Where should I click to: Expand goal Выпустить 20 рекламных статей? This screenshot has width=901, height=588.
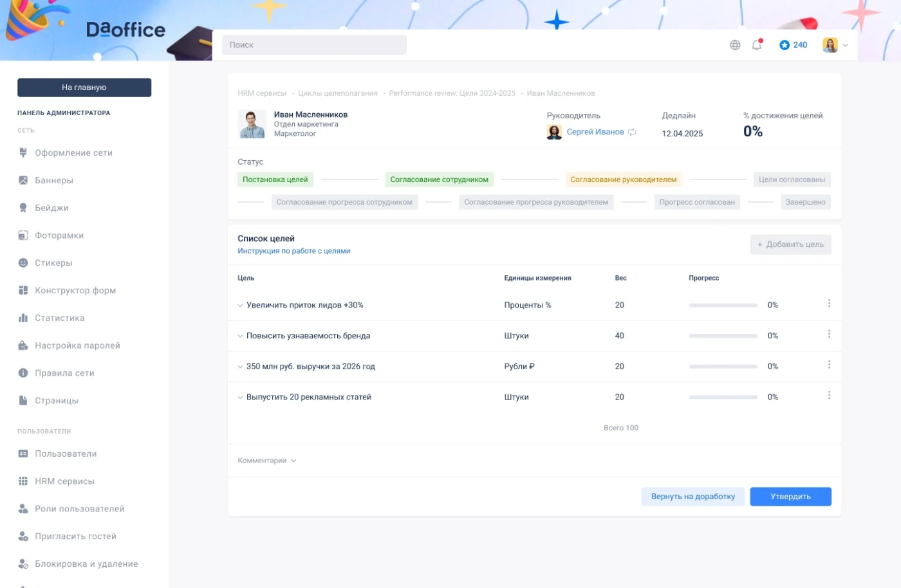click(240, 398)
